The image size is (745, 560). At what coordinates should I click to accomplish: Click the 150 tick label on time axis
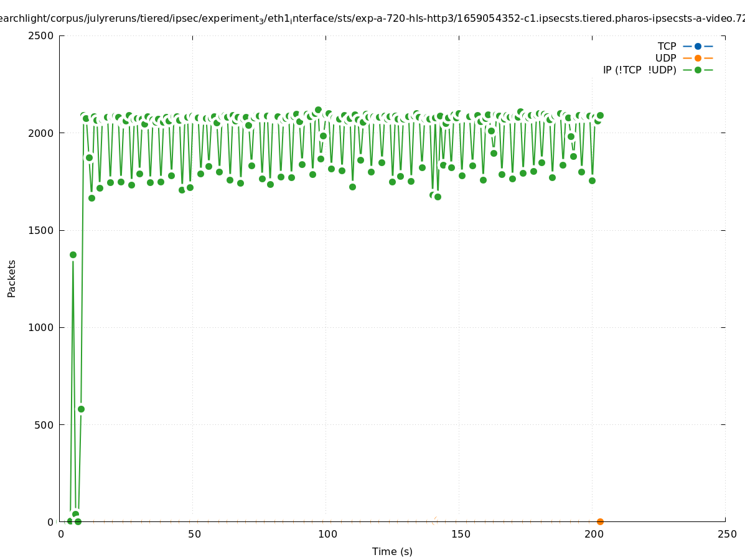[461, 534]
